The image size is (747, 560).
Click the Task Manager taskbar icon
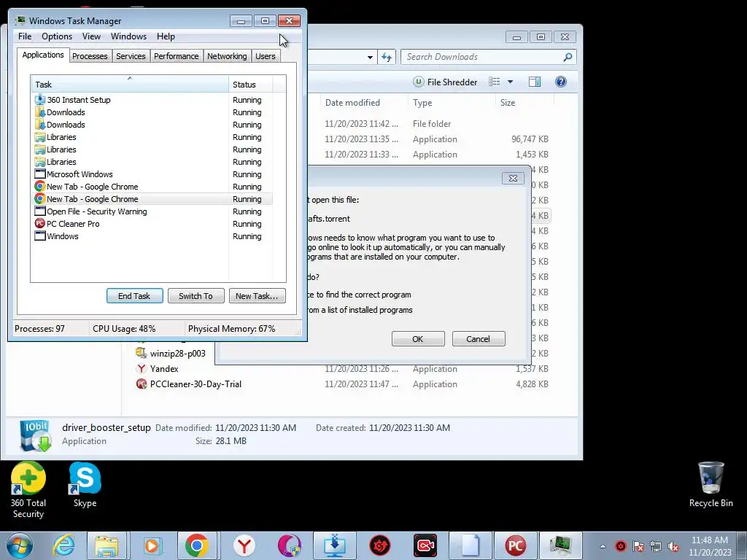click(560, 545)
